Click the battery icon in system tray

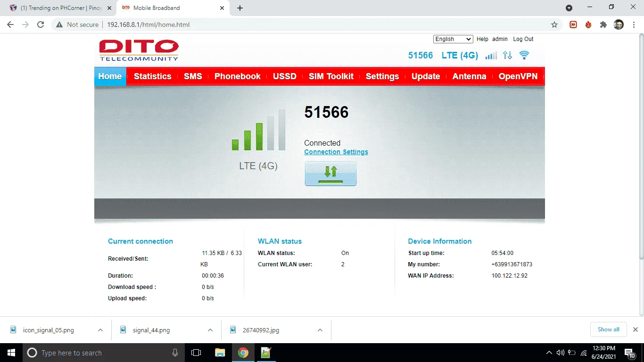point(572,353)
